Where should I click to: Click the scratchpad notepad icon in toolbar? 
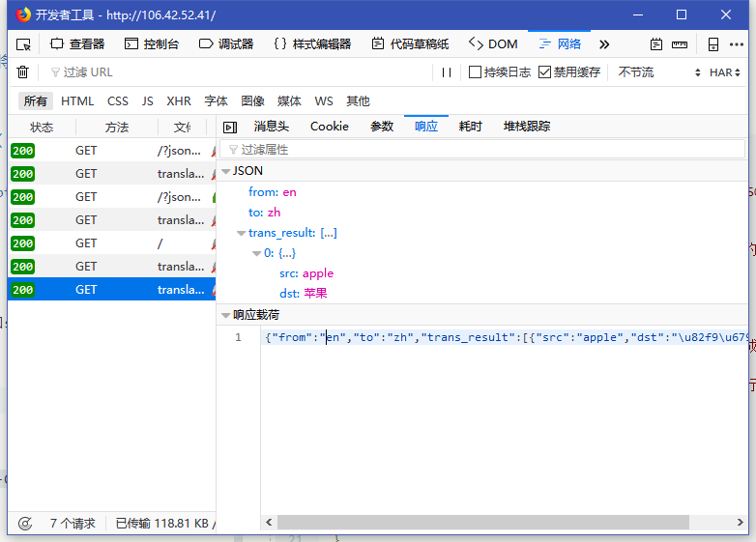point(656,44)
